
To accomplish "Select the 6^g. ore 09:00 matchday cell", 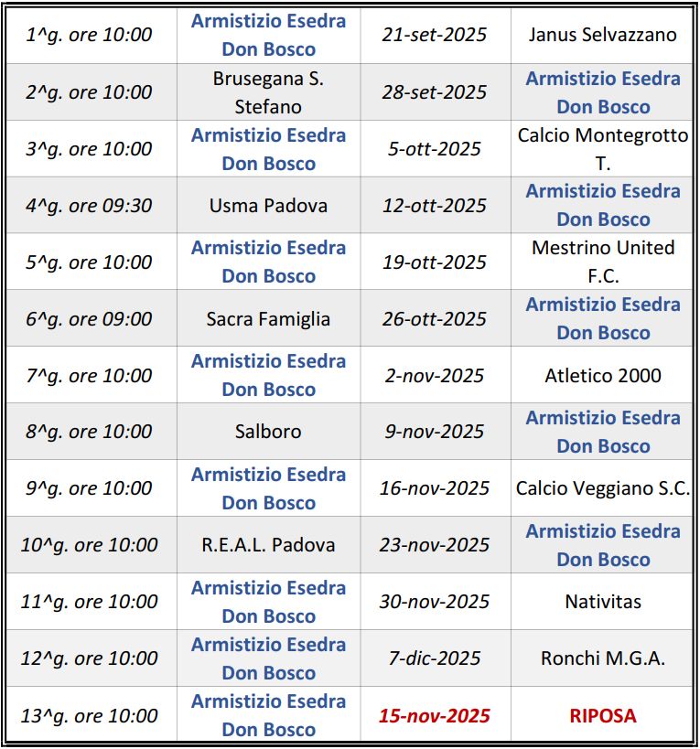I will click(x=89, y=318).
